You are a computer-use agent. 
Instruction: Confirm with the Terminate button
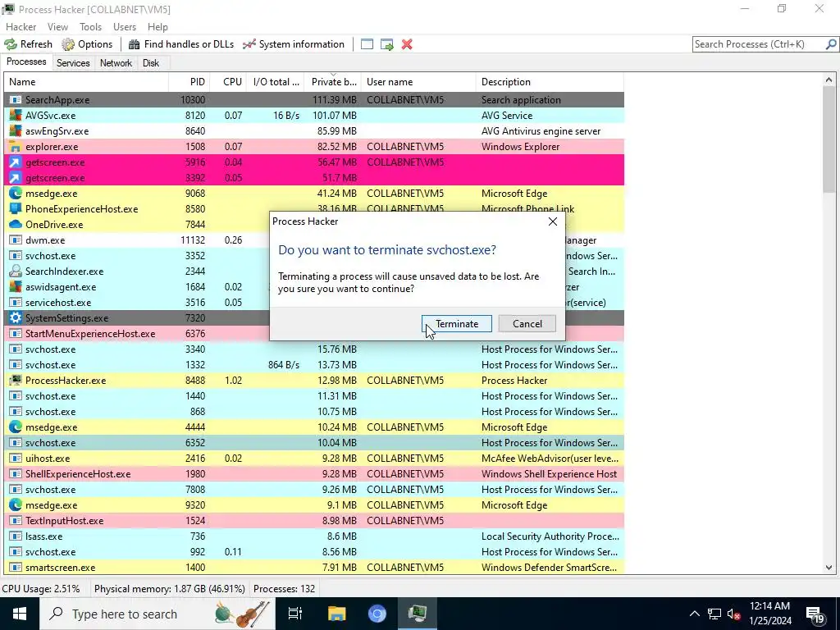point(456,323)
